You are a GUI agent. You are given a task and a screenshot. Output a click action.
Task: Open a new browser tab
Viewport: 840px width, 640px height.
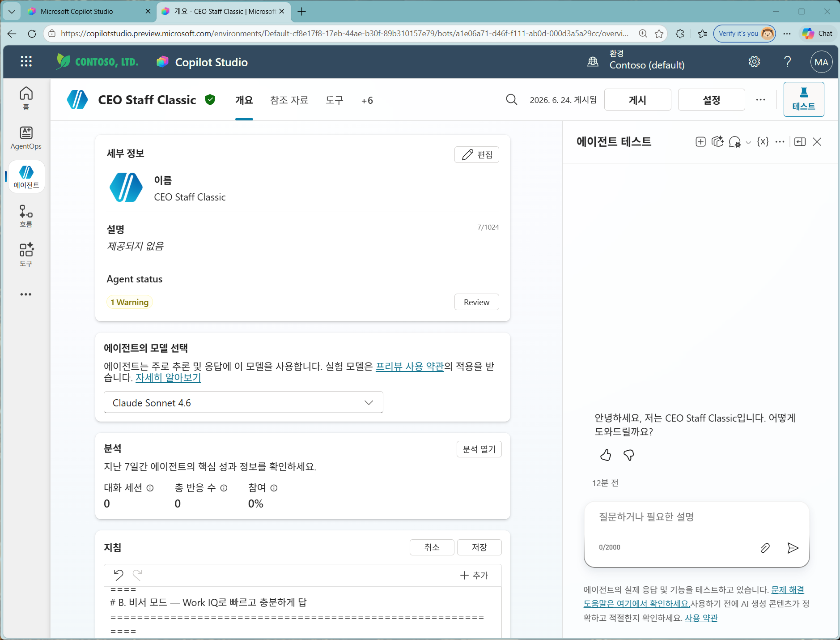pos(302,12)
